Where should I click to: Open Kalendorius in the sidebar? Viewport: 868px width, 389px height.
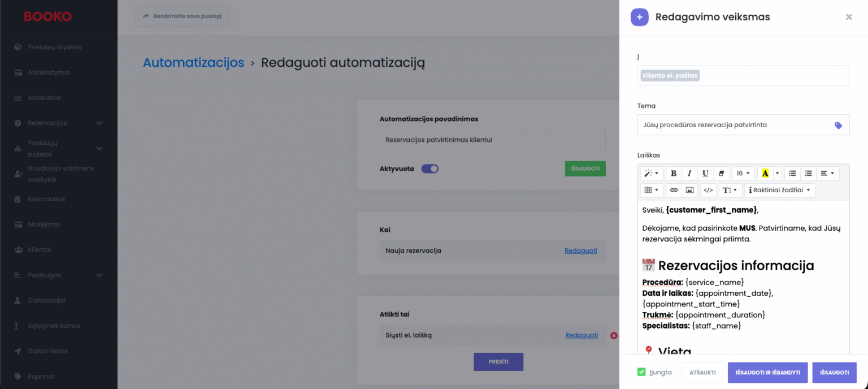(x=46, y=199)
